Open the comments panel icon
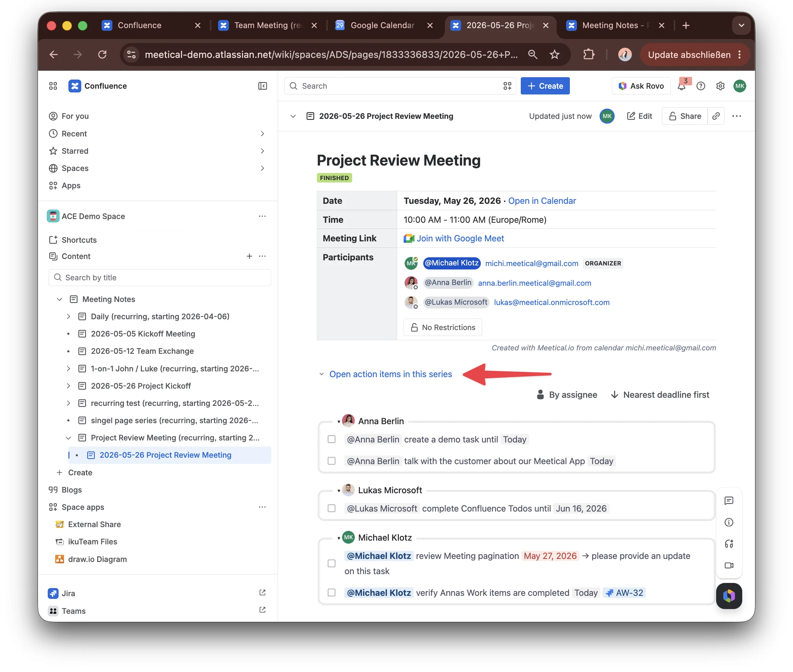793x672 pixels. coord(729,501)
